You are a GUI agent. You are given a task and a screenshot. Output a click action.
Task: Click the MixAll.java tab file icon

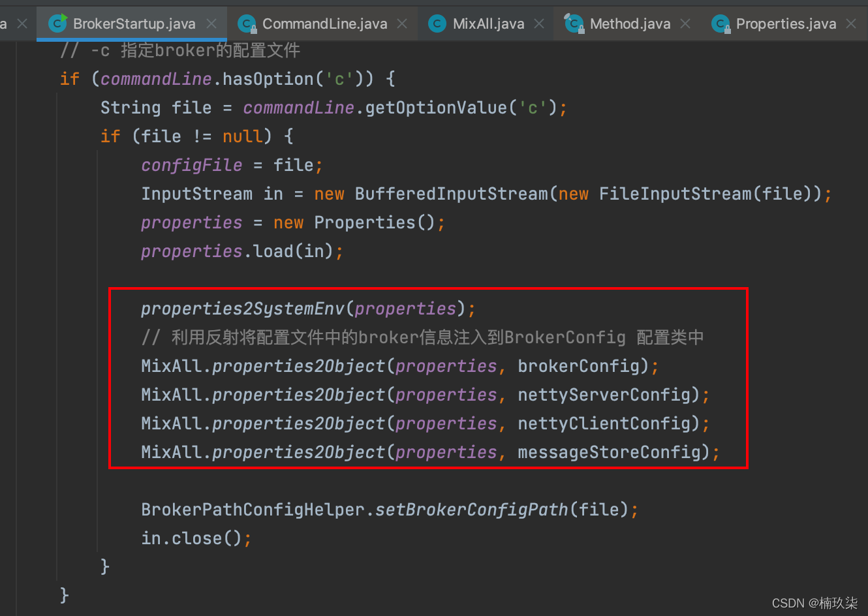[437, 24]
